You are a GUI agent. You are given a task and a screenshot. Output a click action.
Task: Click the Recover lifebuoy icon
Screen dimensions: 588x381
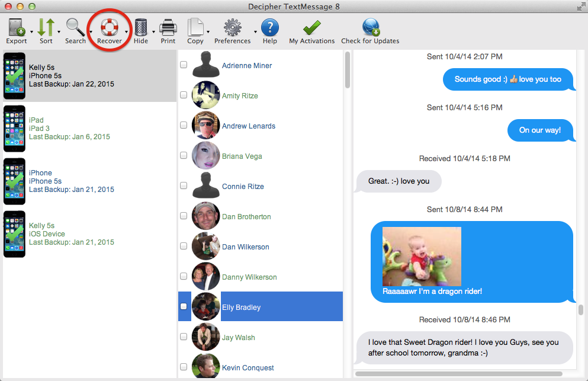click(109, 27)
